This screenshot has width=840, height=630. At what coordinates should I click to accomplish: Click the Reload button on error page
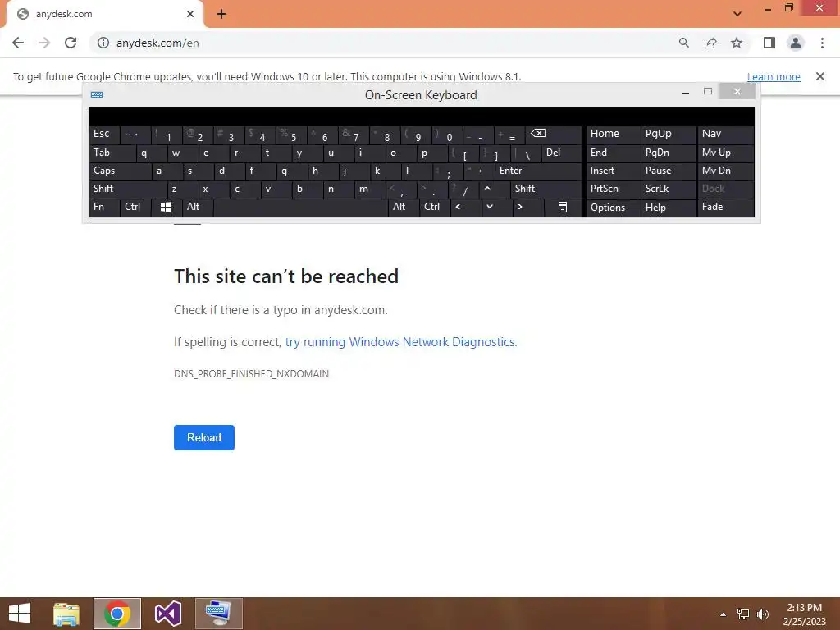point(204,438)
